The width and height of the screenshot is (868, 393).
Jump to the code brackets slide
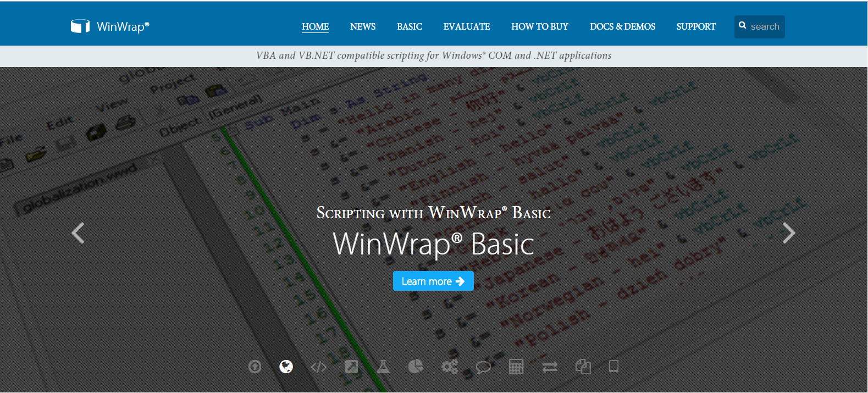pos(319,367)
